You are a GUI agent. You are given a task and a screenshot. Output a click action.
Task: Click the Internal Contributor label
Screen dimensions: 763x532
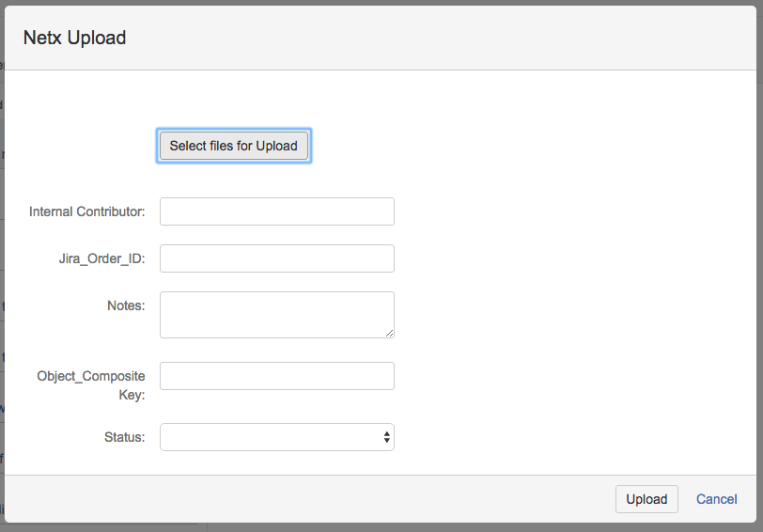pyautogui.click(x=87, y=211)
